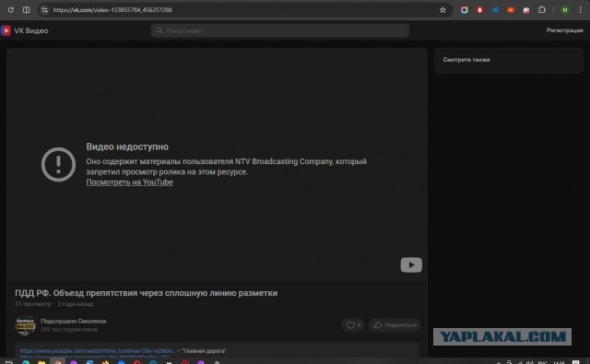Screen dimensions: 590x364
Task: Open the colorful ring extension icon
Action: pos(465,10)
